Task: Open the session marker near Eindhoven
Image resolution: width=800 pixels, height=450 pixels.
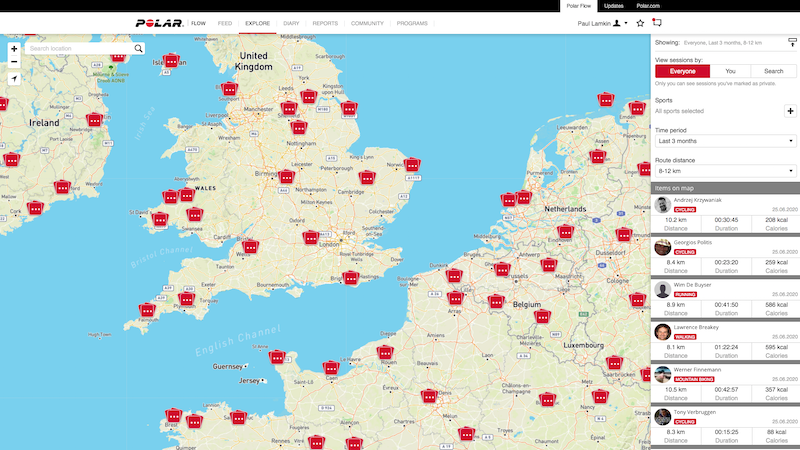Action: pos(565,232)
